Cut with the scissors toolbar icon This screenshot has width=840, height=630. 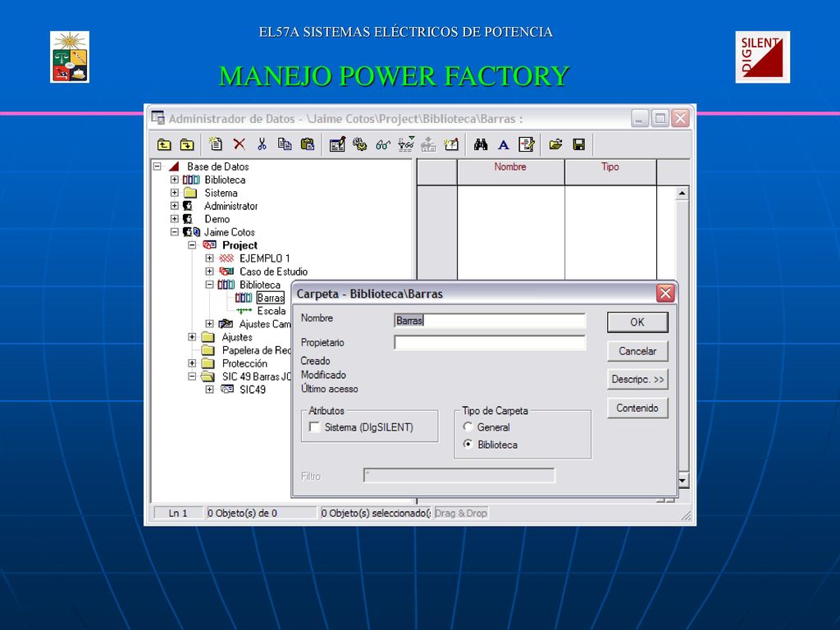[262, 144]
